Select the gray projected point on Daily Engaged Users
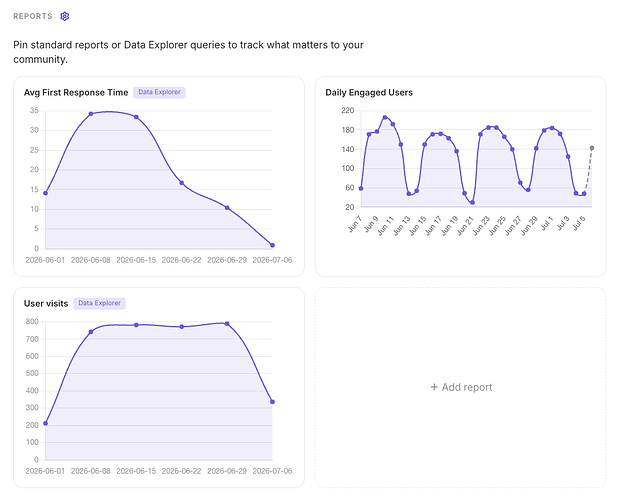618x500 pixels. point(592,148)
